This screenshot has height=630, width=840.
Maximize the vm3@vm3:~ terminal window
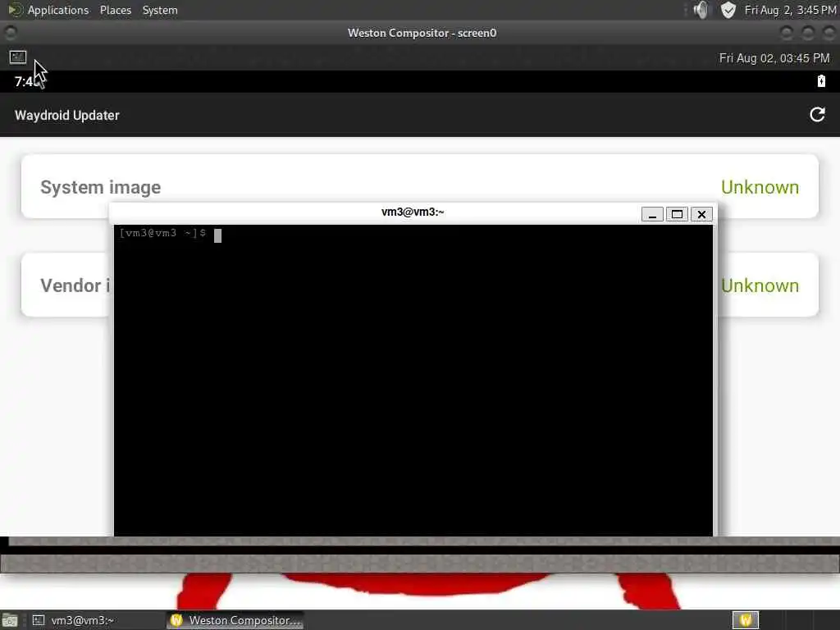click(677, 214)
